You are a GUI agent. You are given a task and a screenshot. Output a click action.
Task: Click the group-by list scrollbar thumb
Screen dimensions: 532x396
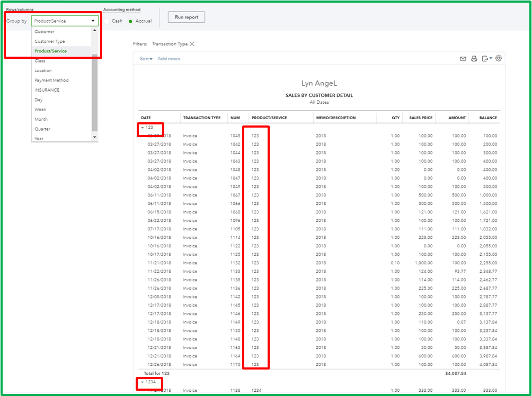click(95, 92)
